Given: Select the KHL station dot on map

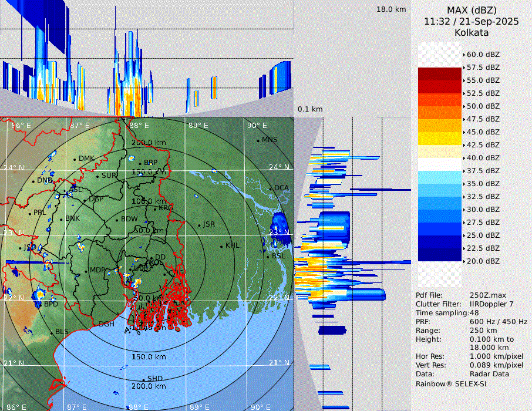Looking at the screenshot, I should point(221,246).
